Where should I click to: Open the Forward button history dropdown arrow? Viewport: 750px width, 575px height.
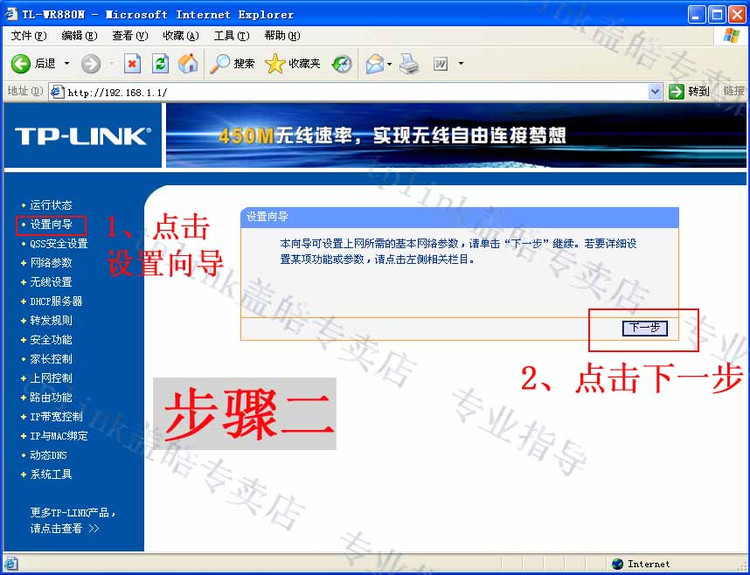[111, 63]
